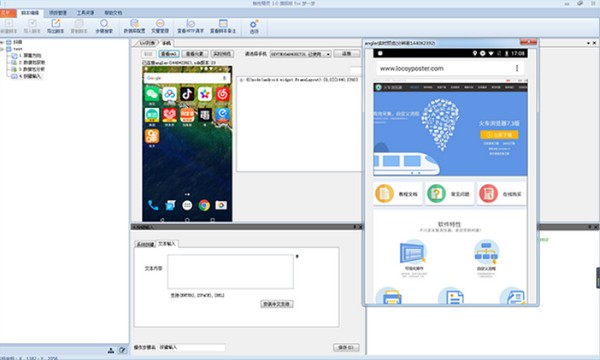The image size is (600, 360).
Task: Tap the Chrome icon in phone dock
Action: [x=204, y=205]
